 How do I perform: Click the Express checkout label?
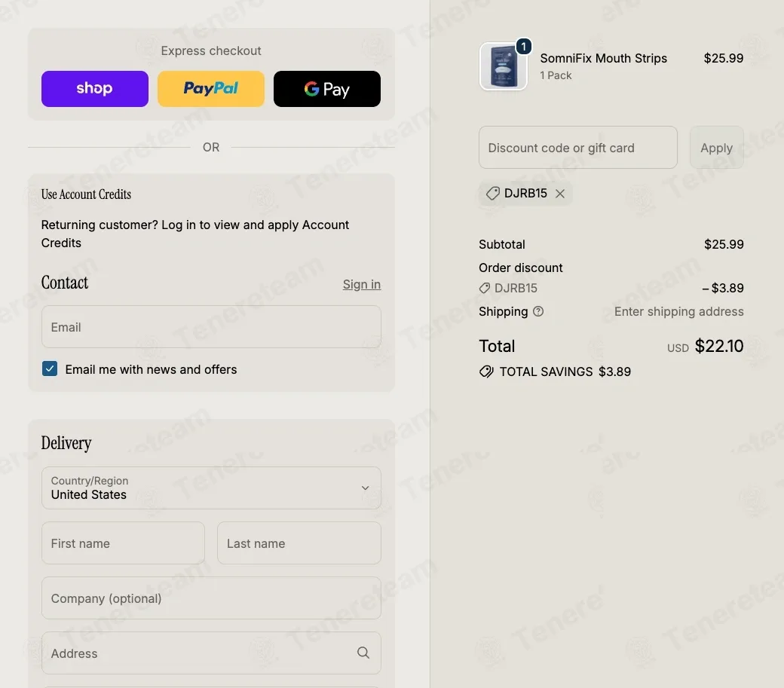[x=211, y=51]
